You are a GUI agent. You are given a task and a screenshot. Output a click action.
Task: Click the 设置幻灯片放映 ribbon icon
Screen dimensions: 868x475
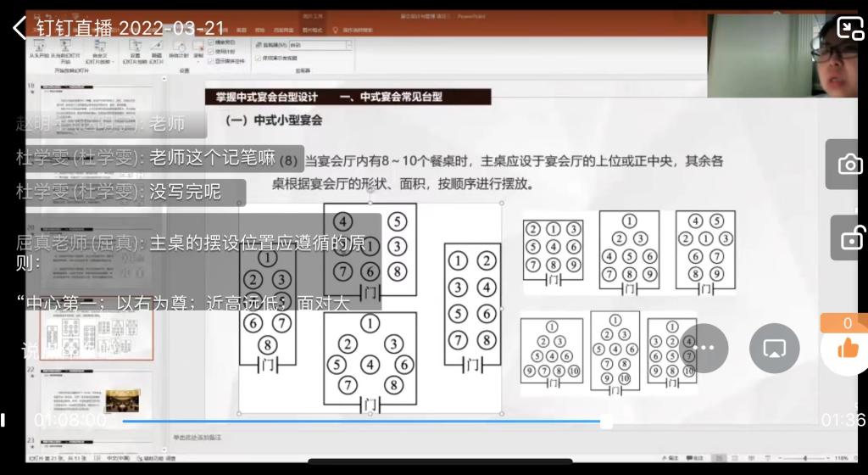[135, 51]
